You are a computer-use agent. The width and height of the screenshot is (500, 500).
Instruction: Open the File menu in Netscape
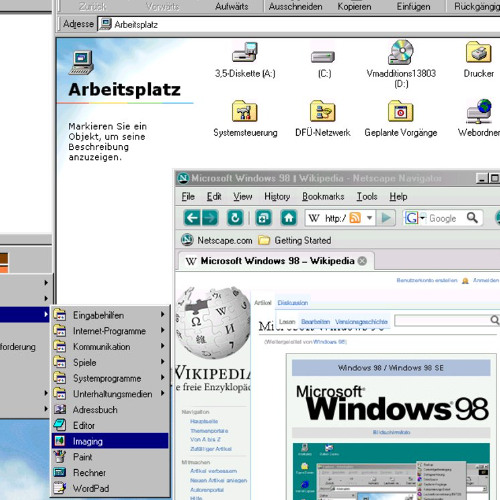coord(188,197)
